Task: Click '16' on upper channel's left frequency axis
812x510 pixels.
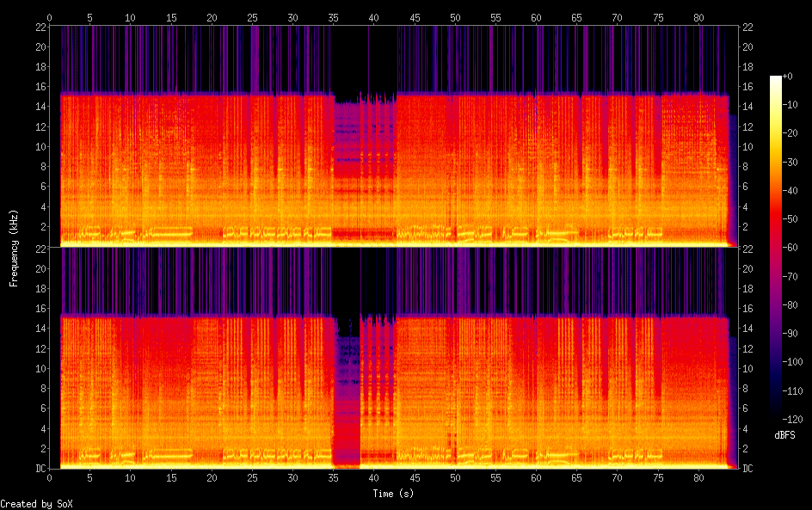Action: [x=41, y=87]
